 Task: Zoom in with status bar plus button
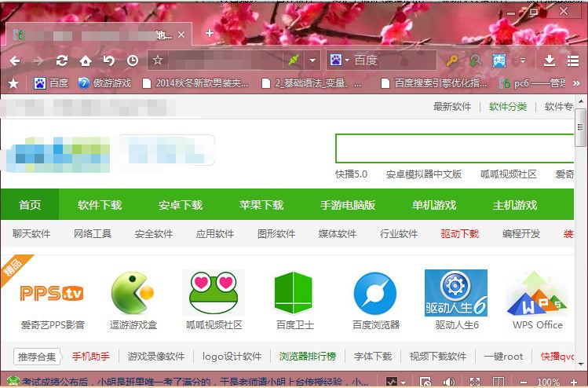click(x=574, y=382)
